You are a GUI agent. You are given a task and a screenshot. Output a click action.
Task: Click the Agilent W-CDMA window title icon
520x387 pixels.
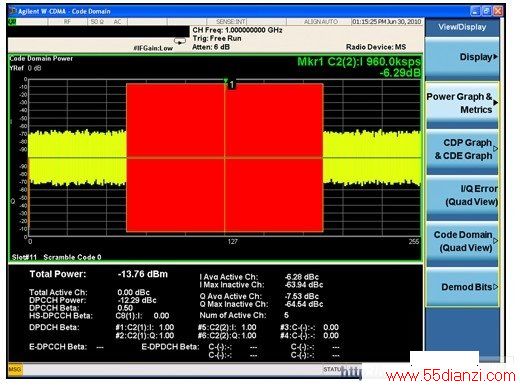[x=13, y=11]
